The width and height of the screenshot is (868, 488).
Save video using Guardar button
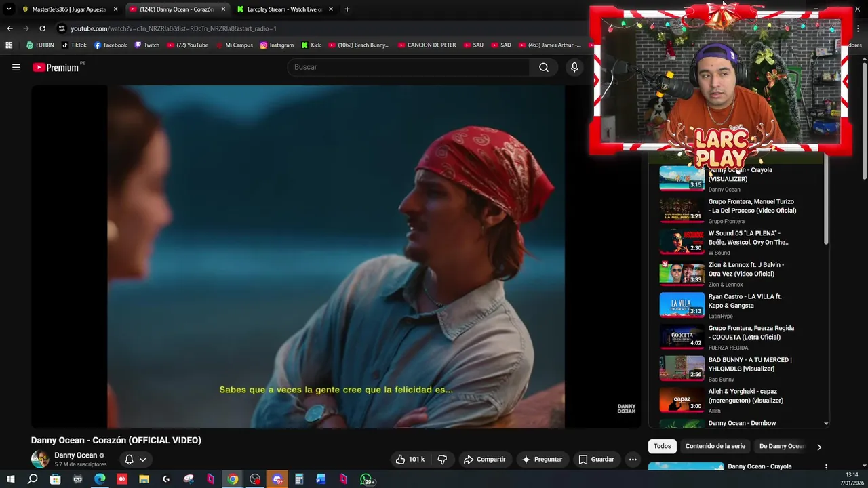[x=596, y=459]
